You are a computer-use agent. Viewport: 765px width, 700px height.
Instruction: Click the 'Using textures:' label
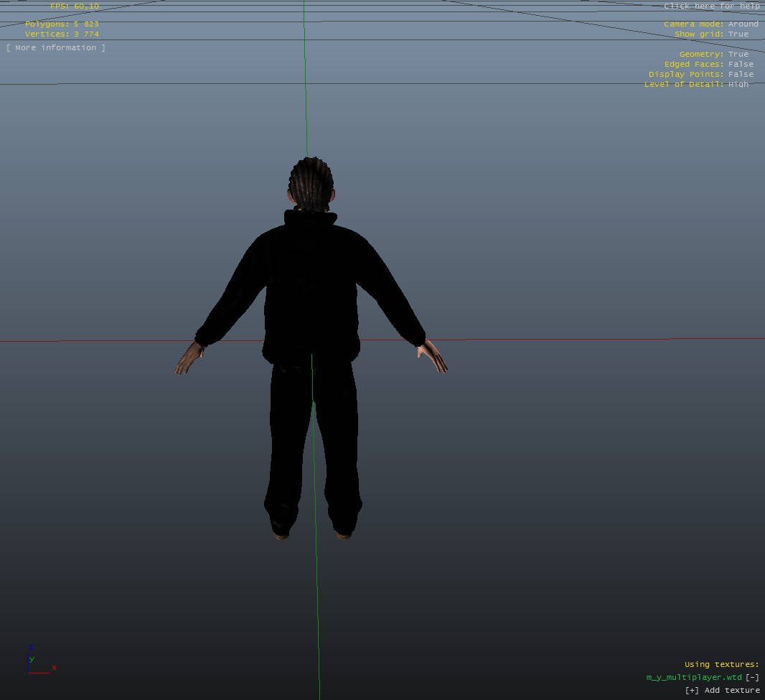coord(721,664)
